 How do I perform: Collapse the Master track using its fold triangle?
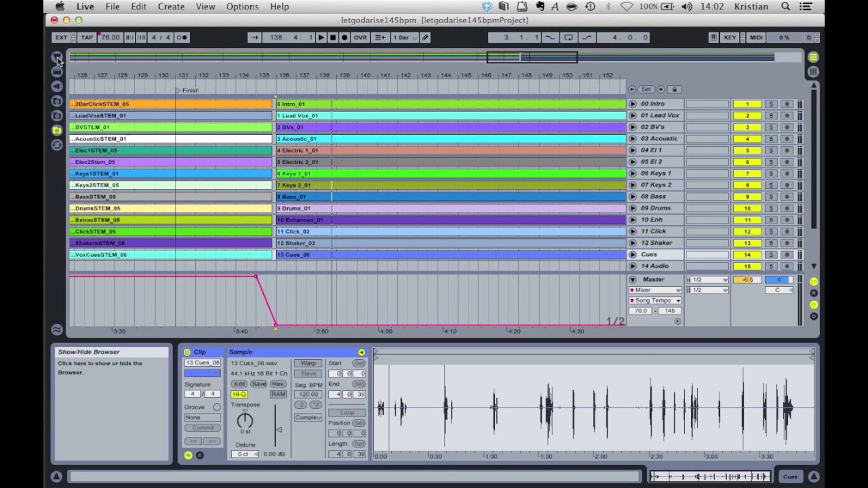click(x=633, y=279)
